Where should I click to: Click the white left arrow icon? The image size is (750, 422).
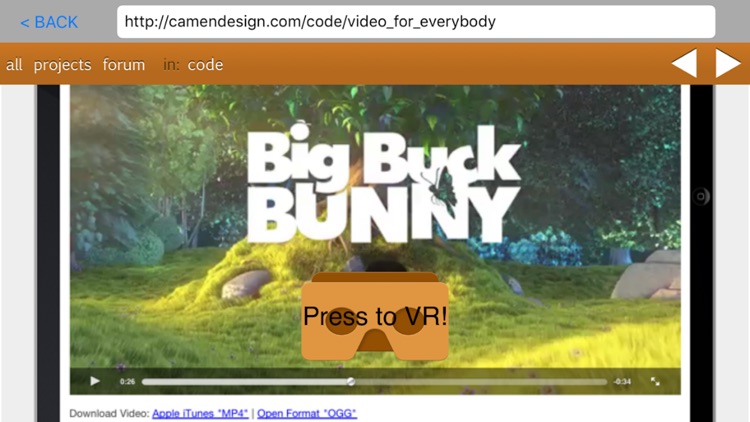pos(684,63)
